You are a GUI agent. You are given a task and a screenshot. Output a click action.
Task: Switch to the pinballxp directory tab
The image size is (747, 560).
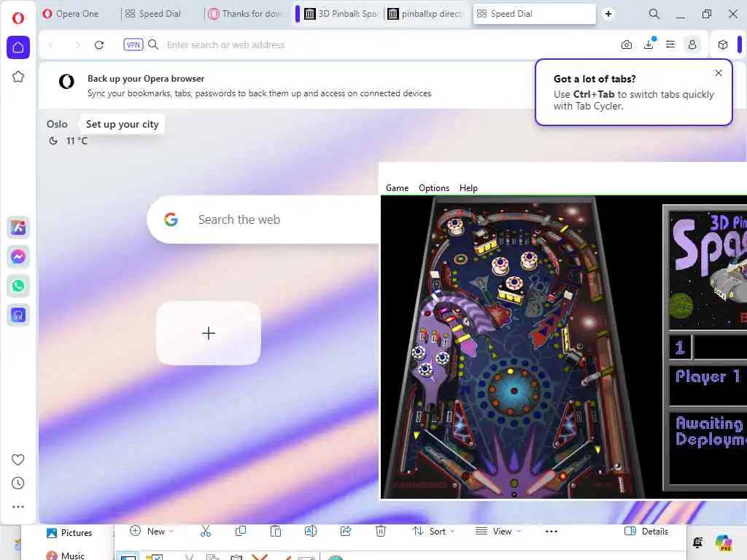click(425, 14)
